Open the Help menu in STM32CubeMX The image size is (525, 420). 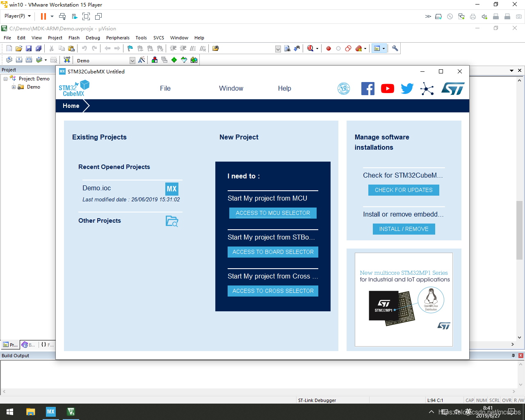[285, 88]
